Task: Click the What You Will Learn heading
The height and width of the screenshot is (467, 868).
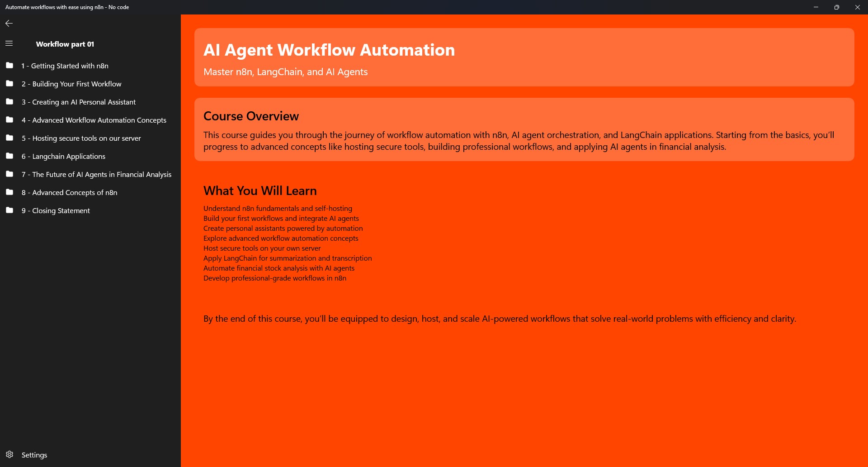Action: click(x=259, y=191)
